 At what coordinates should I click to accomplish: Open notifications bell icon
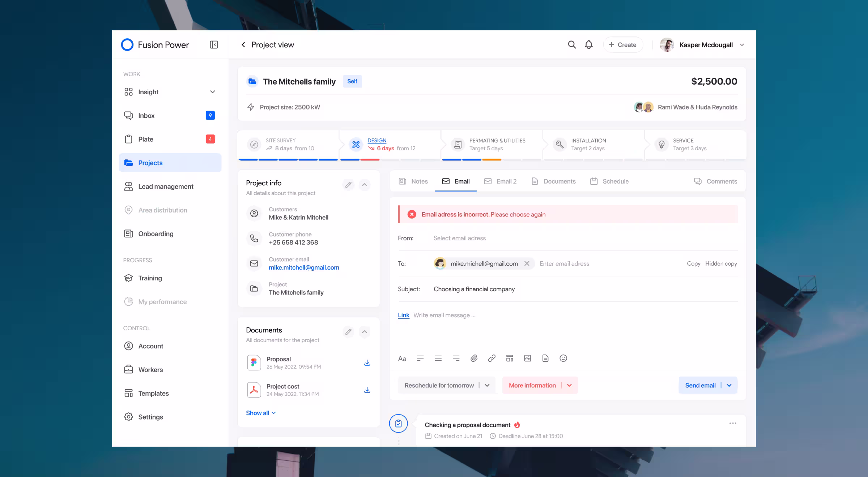[589, 44]
